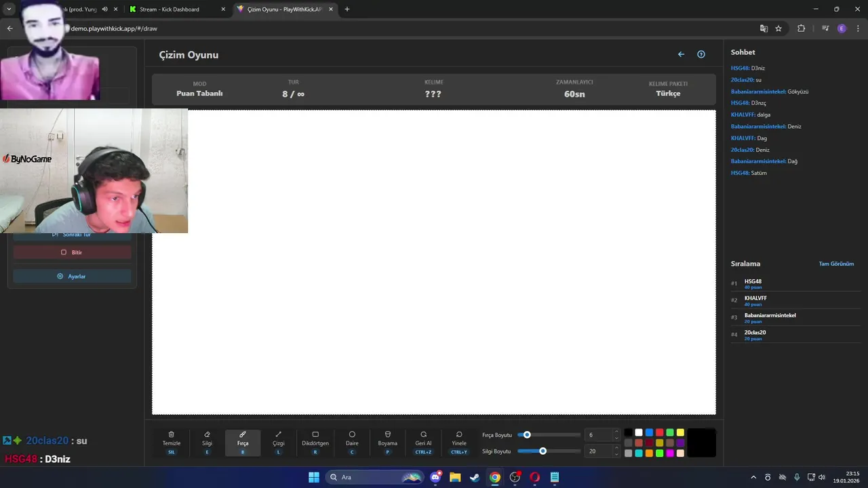Open the Chrome profile avatar
Screen dimensions: 868x488
click(x=842, y=28)
